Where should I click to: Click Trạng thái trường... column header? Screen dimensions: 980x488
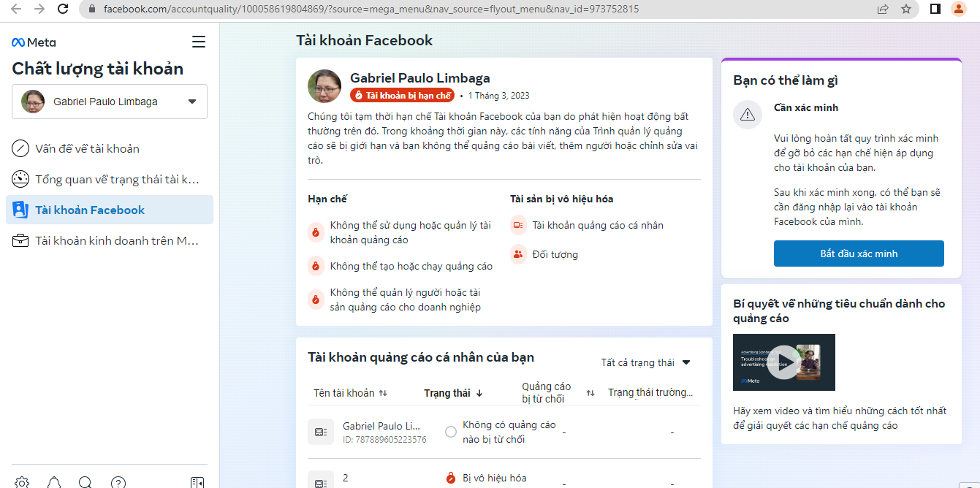(x=651, y=393)
